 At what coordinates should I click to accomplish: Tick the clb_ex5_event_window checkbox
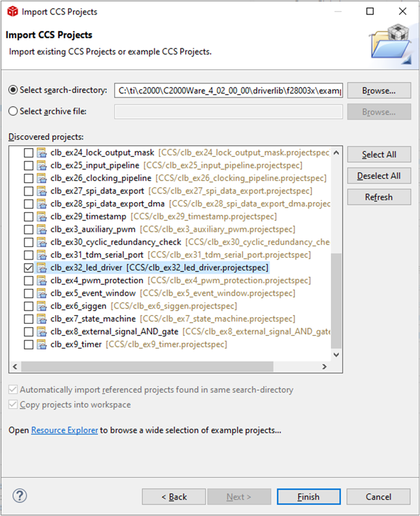pos(28,293)
